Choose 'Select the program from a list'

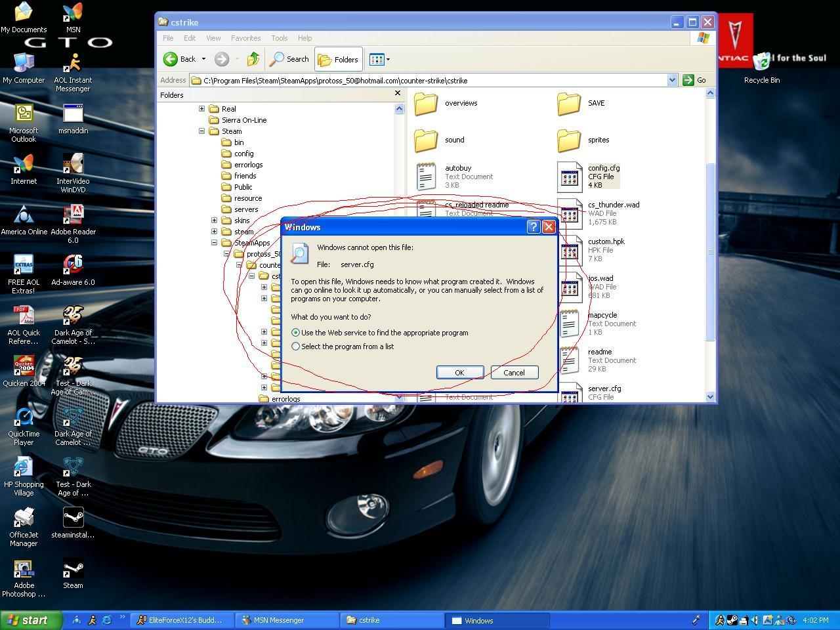295,346
